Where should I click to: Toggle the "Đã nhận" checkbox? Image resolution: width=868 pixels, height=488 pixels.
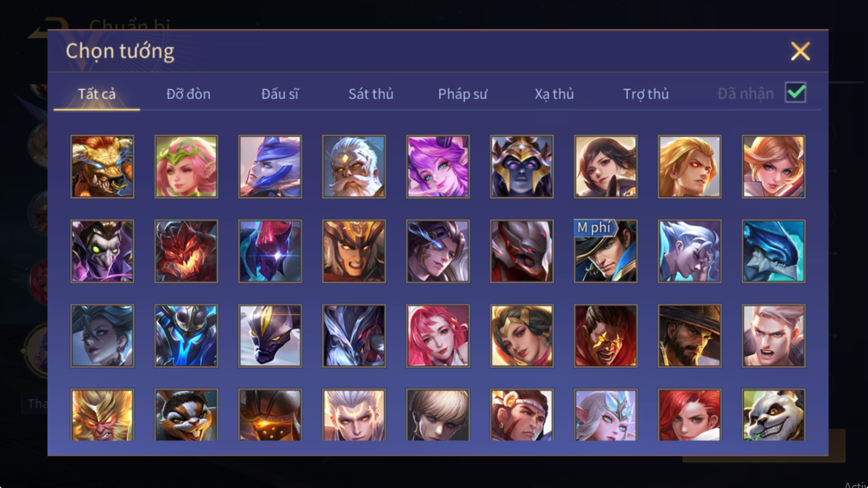(x=795, y=93)
